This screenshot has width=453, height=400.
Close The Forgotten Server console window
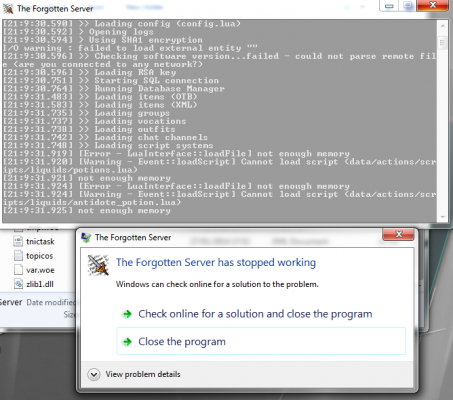pos(433,5)
